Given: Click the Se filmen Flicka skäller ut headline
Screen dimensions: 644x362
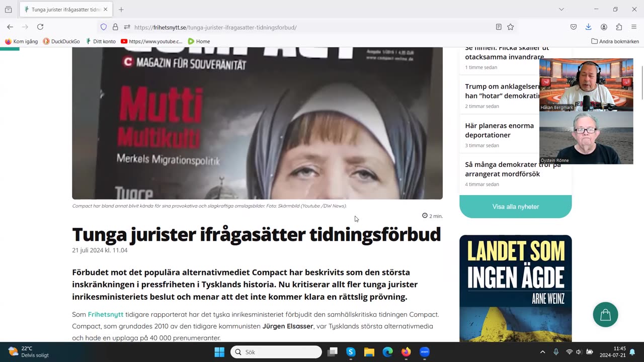Looking at the screenshot, I should tap(506, 53).
